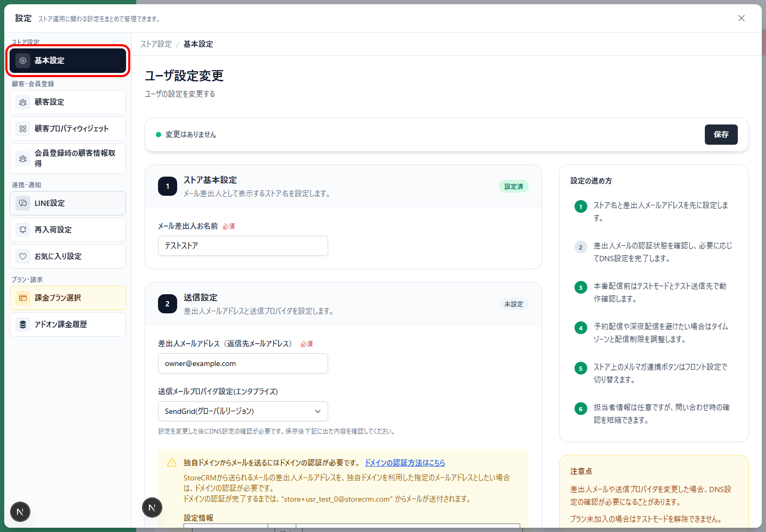Click the step 5 circle in 設定の進め方
The image size is (766, 532).
pos(581,368)
